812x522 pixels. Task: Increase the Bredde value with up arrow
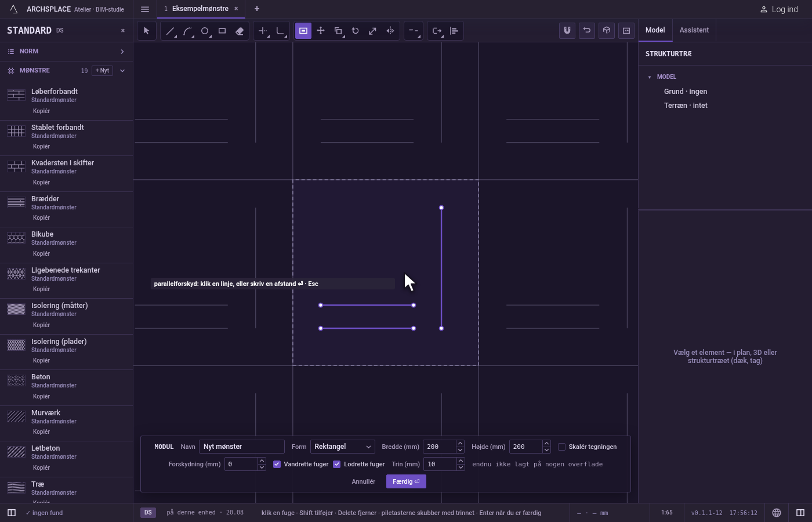click(460, 444)
